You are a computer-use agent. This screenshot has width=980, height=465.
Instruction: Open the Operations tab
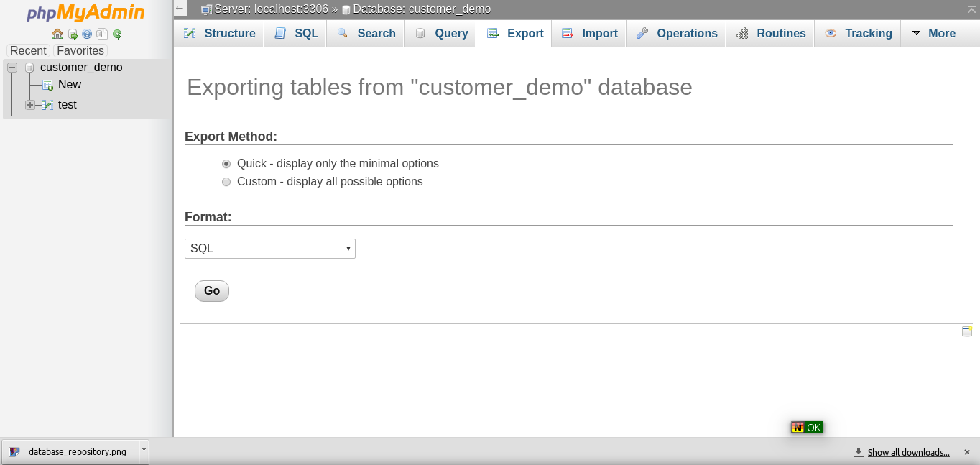(677, 34)
